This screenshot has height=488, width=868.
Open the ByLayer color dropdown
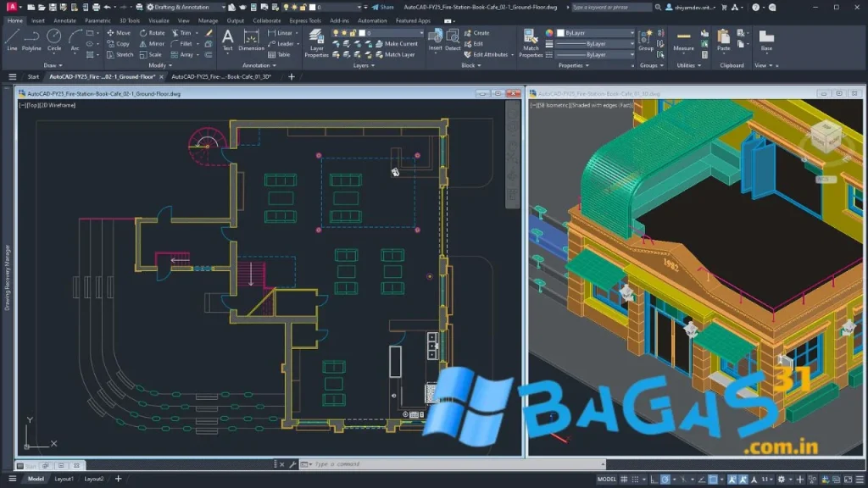point(596,33)
